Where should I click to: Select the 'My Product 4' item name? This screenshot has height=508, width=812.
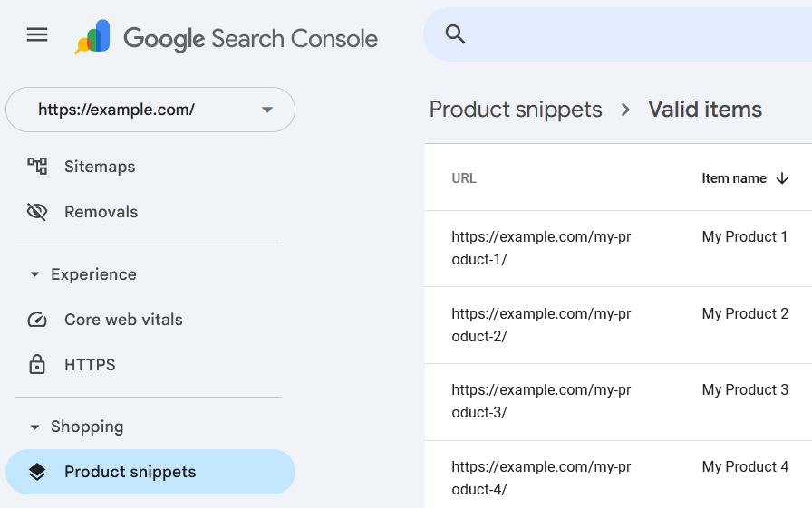coord(745,467)
